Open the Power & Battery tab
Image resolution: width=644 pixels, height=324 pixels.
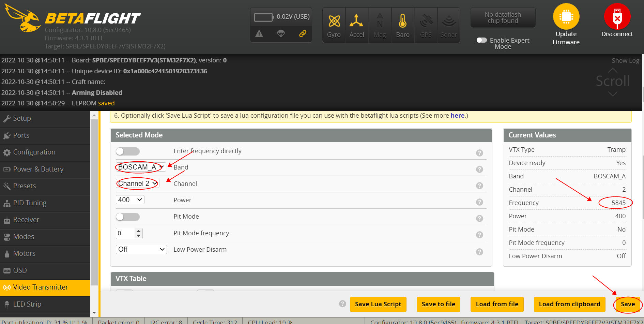pyautogui.click(x=45, y=169)
